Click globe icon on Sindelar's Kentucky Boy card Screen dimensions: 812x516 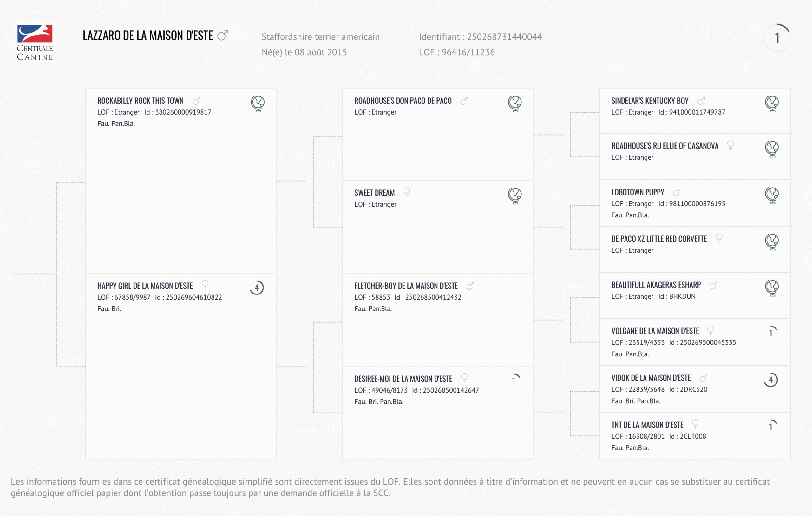771,103
